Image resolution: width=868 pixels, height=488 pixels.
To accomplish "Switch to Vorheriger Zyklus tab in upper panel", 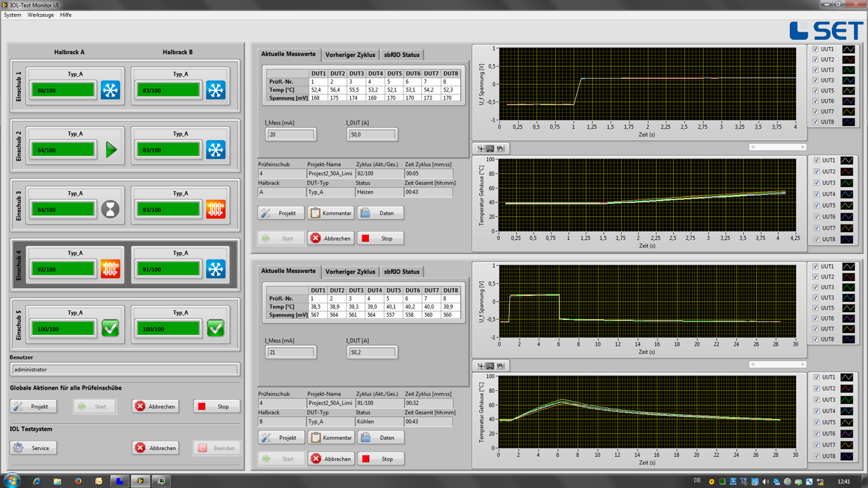I will (x=350, y=55).
